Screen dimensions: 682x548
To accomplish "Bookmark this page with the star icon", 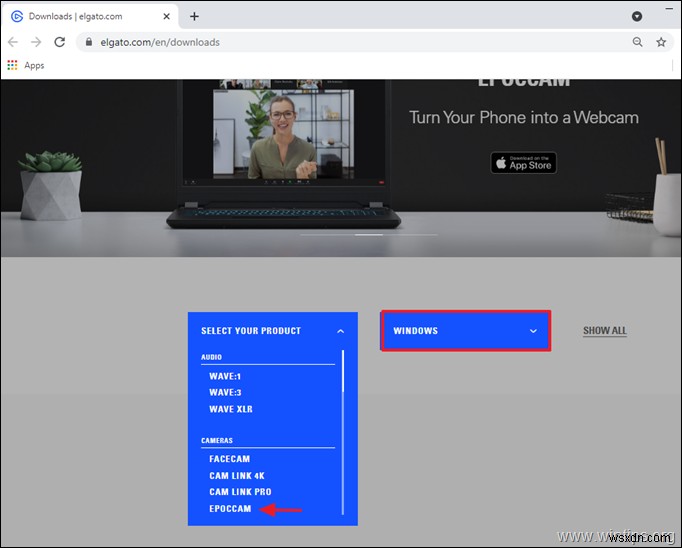I will tap(661, 42).
